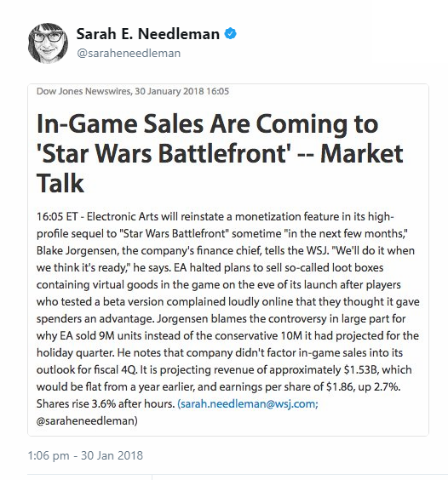Click the '16:05 ET' article opening
This screenshot has height=480, width=448.
click(x=57, y=217)
